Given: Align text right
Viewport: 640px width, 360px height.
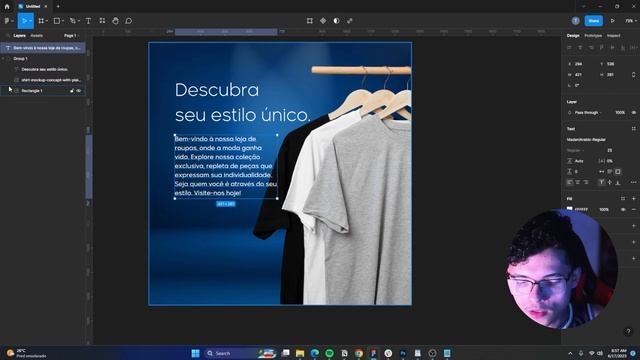Looking at the screenshot, I should tap(586, 182).
